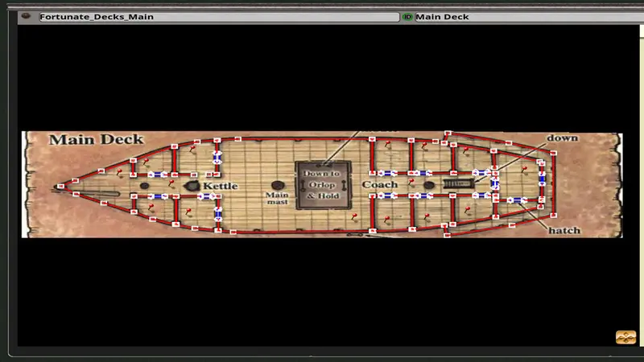Screen dimensions: 644x362
Task: Open the orange image toolbar button
Action: (x=625, y=337)
